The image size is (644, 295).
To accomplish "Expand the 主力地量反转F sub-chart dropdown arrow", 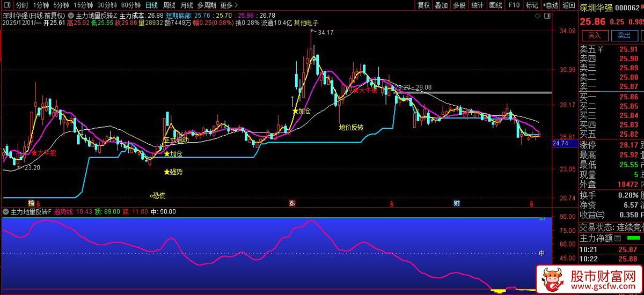I will pos(6,212).
